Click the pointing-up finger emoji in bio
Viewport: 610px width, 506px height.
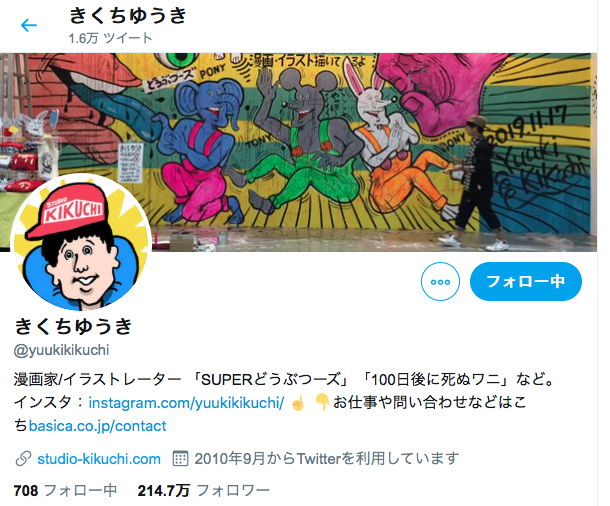(298, 403)
